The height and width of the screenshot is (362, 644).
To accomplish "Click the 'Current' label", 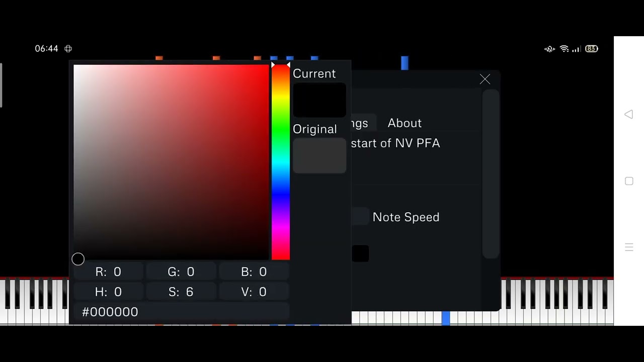I will (314, 73).
